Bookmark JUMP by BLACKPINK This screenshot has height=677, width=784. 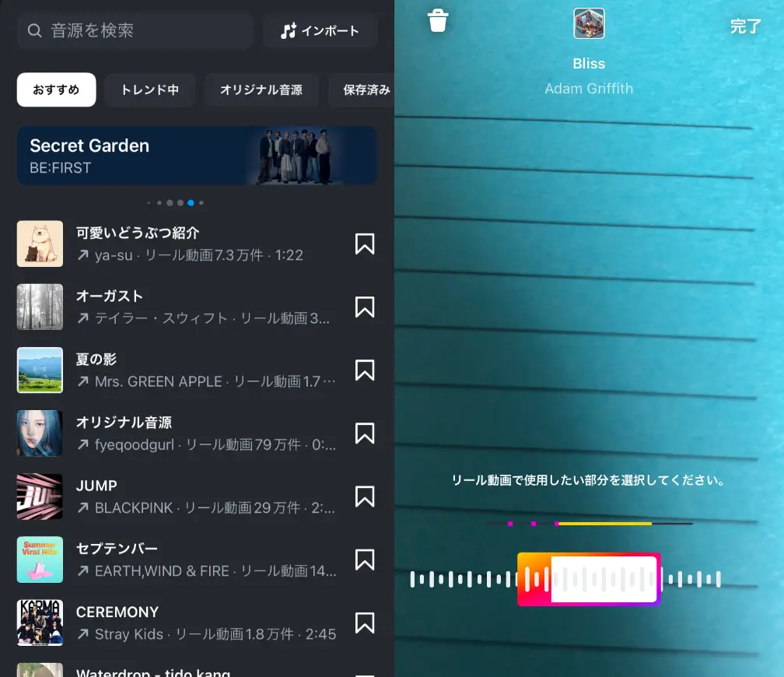(x=364, y=496)
